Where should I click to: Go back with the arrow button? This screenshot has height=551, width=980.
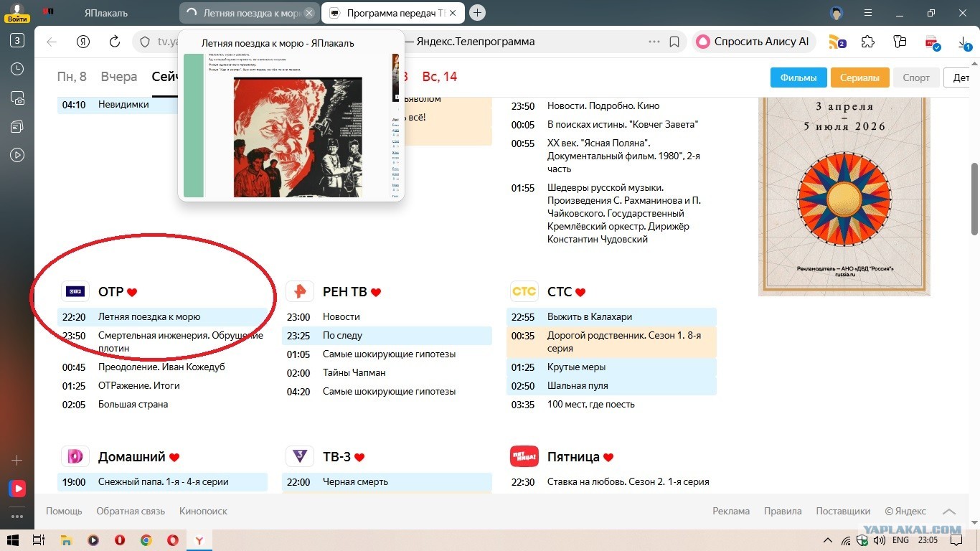tap(52, 42)
